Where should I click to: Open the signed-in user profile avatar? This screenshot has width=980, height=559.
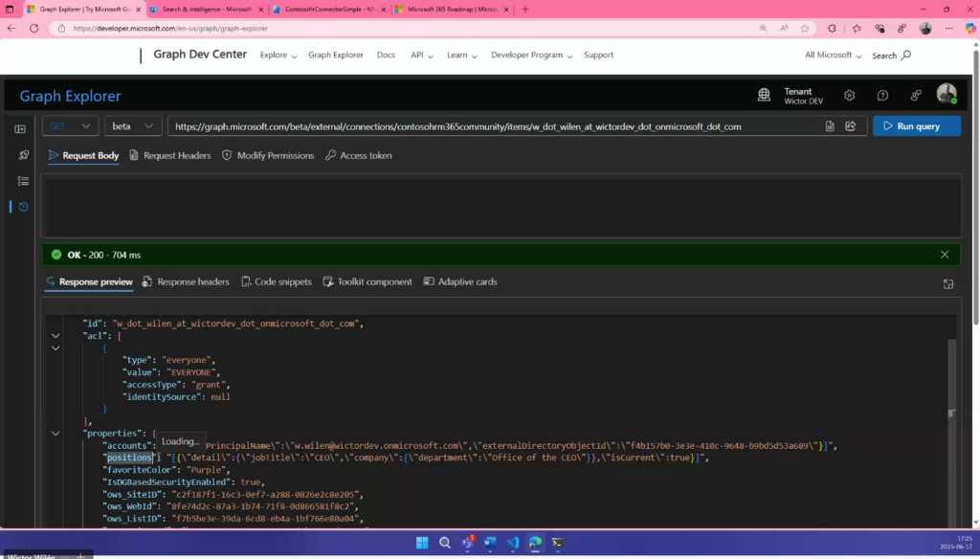[x=947, y=94]
